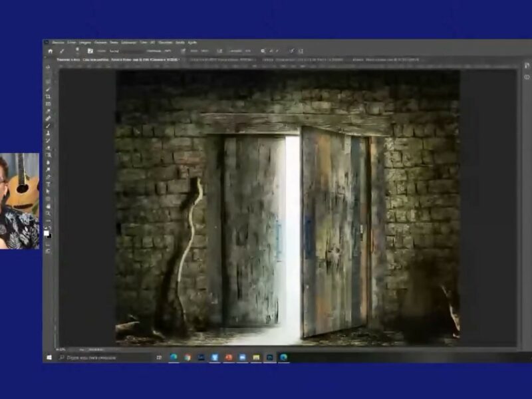Click the Home icon in options bar

click(50, 51)
